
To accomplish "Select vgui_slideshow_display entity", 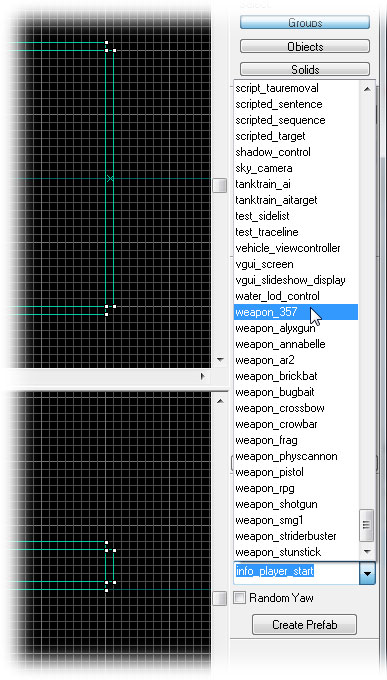I will coord(296,280).
